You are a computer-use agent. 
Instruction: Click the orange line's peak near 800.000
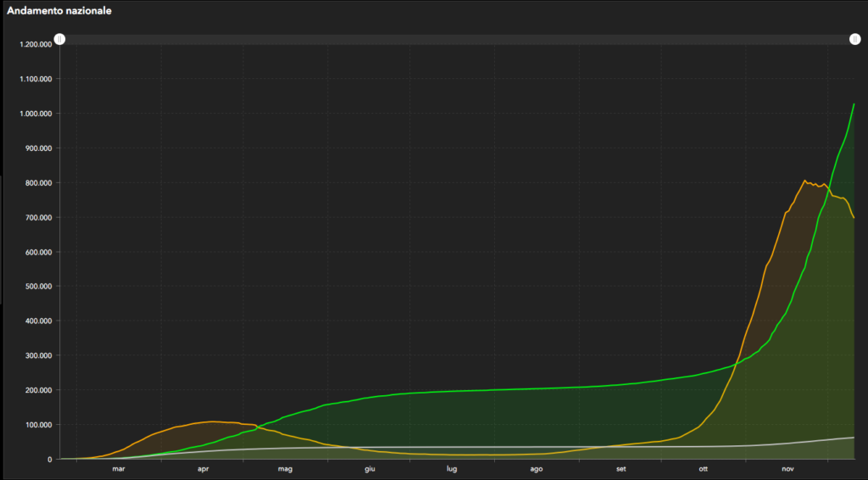pyautogui.click(x=804, y=180)
